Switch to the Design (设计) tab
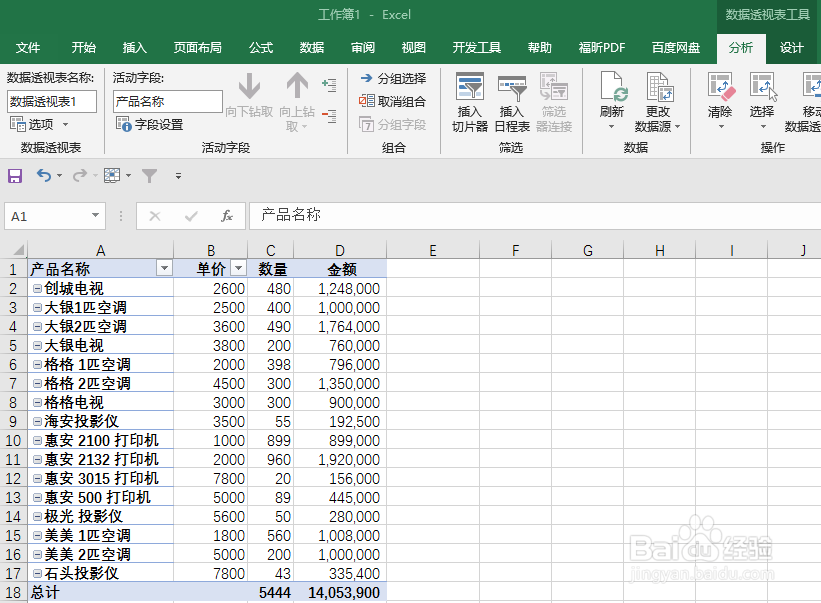The height and width of the screenshot is (603, 821). [791, 48]
